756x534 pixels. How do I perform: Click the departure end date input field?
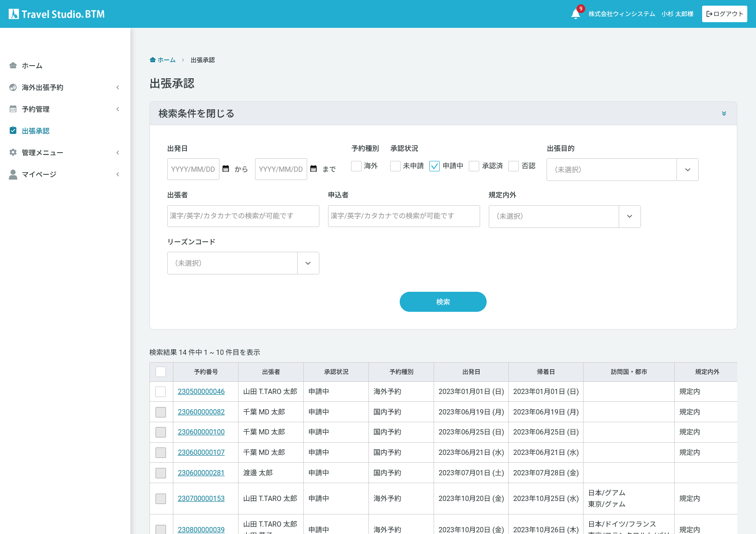pos(281,169)
